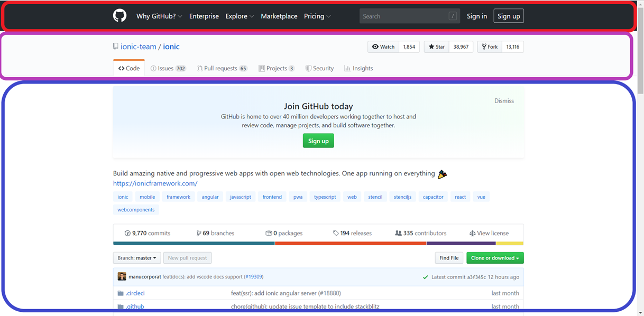Select the ionic topic tag
This screenshot has height=316, width=644.
[123, 197]
